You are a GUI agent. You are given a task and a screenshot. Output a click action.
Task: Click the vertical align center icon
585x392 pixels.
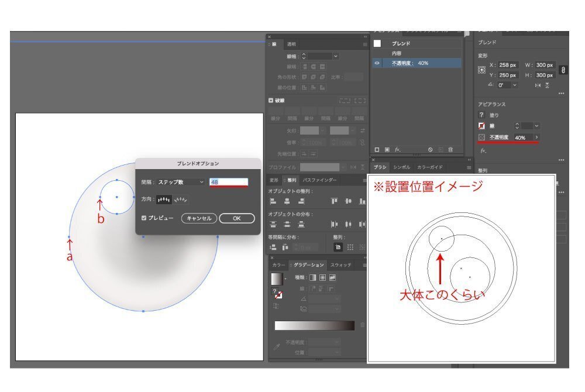(x=348, y=201)
